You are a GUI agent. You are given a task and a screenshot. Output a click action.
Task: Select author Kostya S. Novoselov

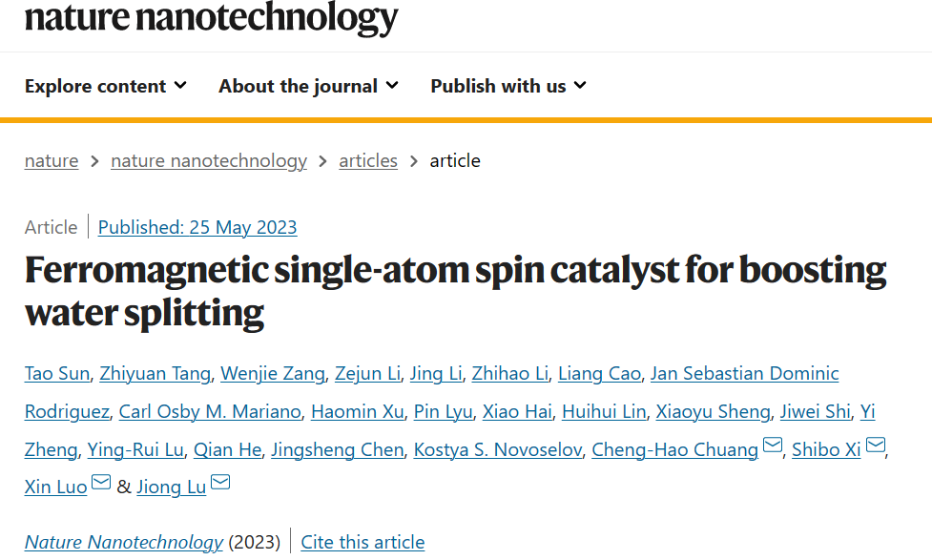498,449
